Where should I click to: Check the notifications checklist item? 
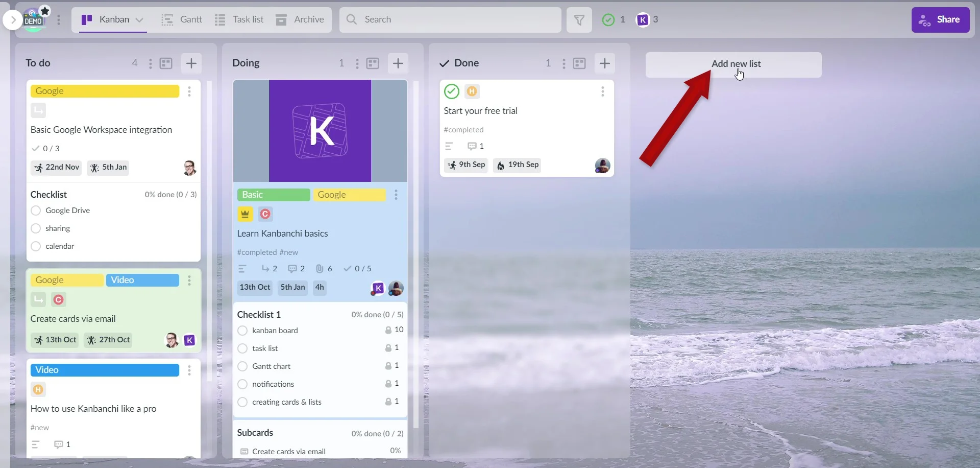coord(242,384)
